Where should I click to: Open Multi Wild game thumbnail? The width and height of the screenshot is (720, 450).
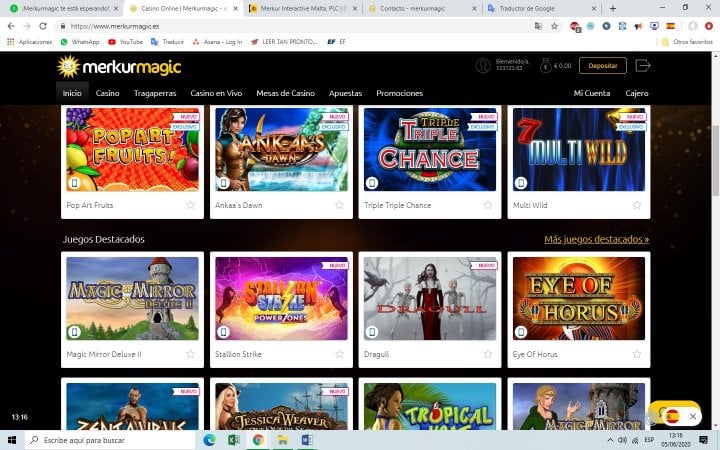click(x=579, y=149)
